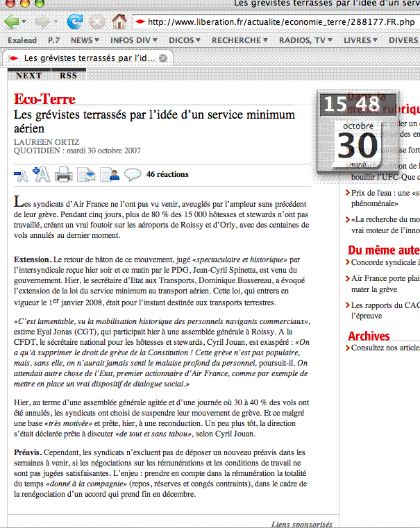The image size is (420, 528).
Task: Increase article text size icon
Action: [x=42, y=174]
